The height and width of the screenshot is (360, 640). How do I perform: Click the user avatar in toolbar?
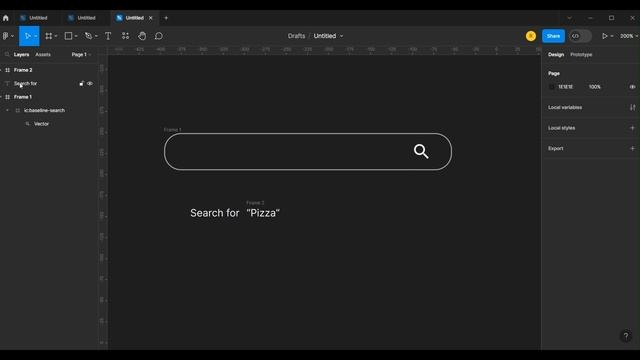[x=531, y=36]
